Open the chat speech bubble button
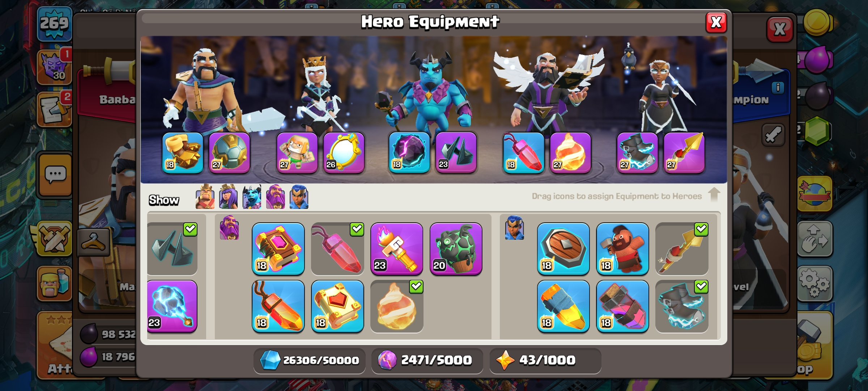The image size is (868, 391). (55, 175)
